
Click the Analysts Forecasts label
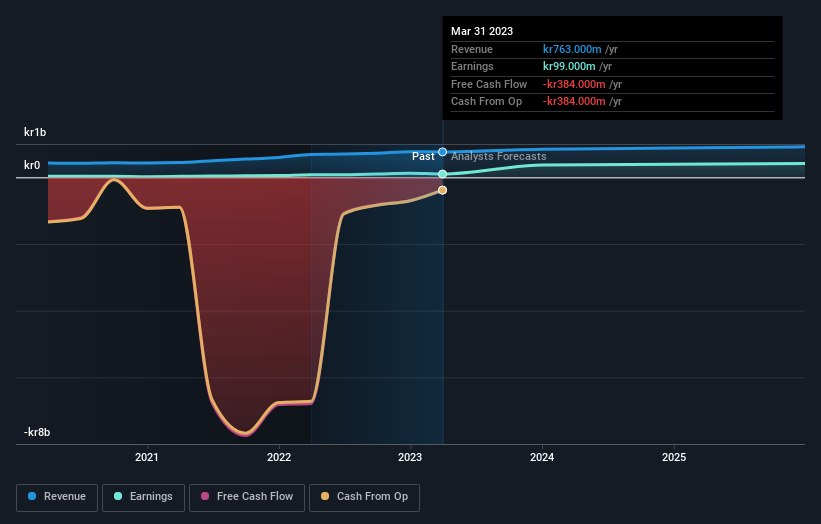(498, 156)
